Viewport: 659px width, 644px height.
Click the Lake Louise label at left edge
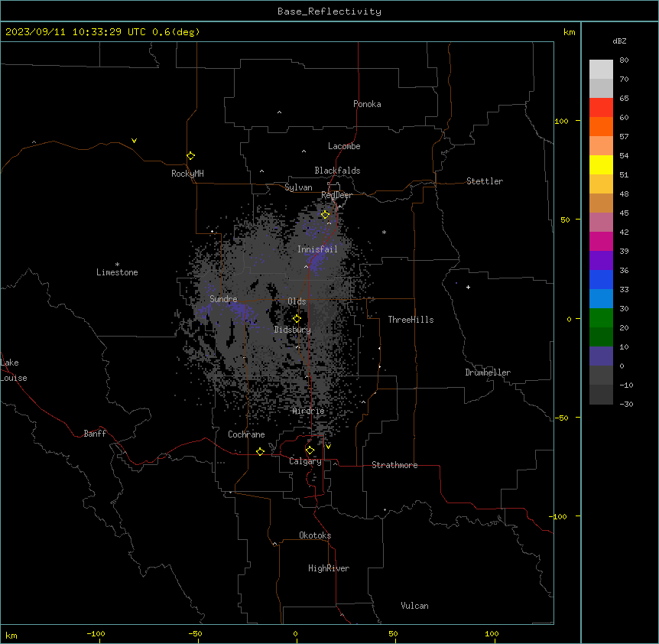[14, 370]
